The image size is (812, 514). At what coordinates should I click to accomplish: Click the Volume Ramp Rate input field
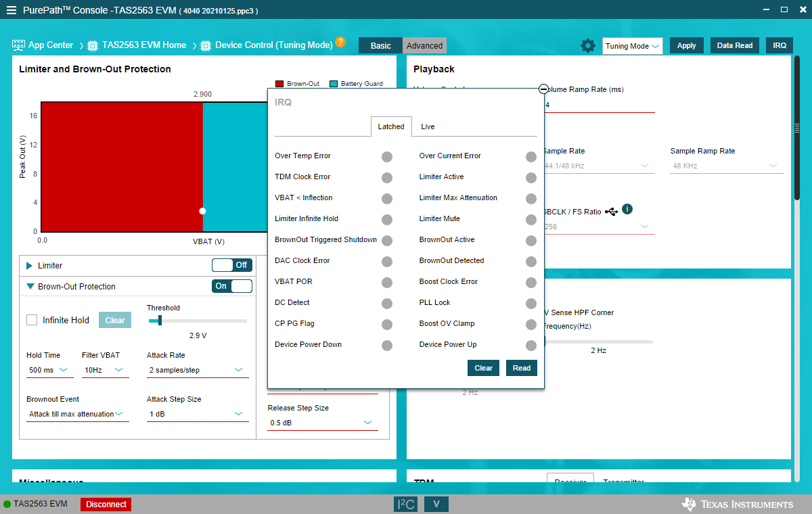click(598, 105)
